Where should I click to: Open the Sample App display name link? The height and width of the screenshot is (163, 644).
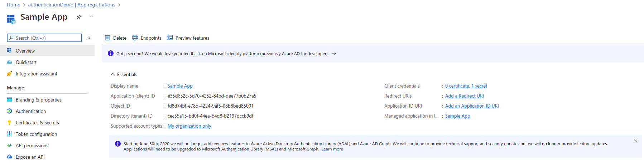point(180,86)
